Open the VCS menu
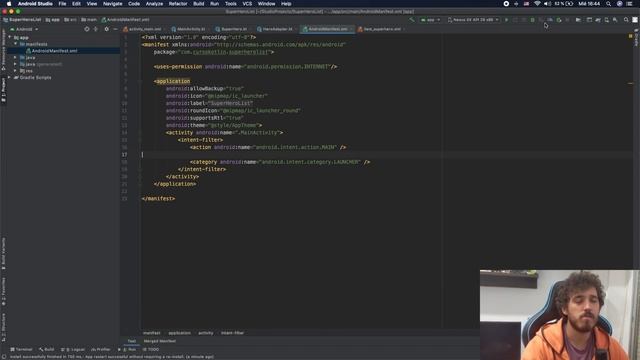640x360 pixels. (x=247, y=4)
